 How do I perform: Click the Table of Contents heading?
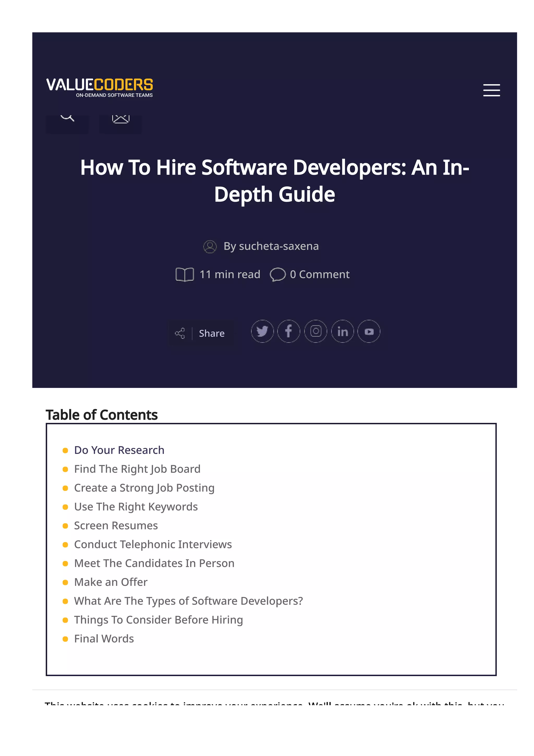[102, 415]
